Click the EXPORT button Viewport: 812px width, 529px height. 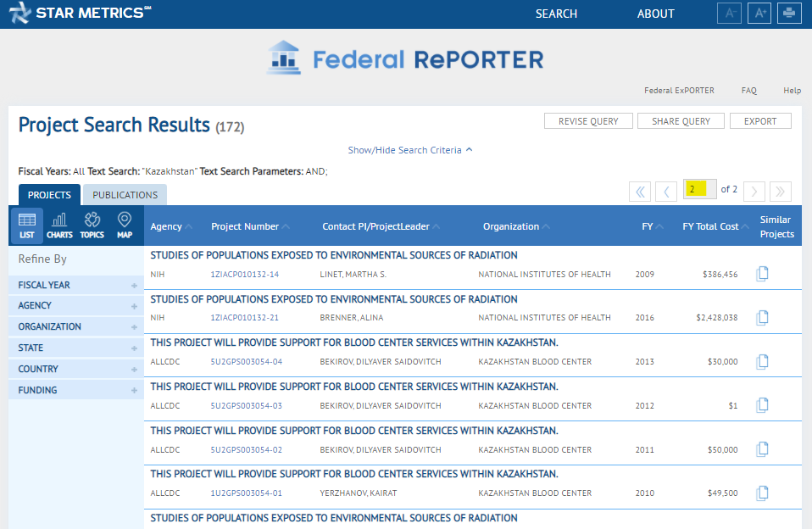coord(760,121)
